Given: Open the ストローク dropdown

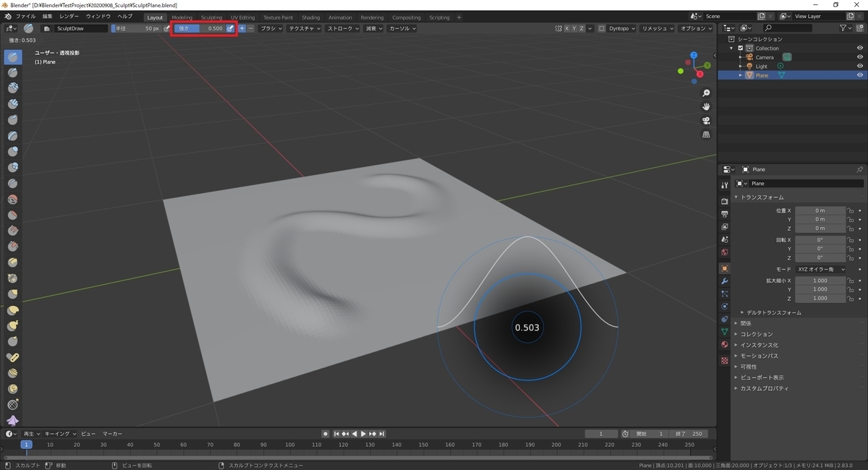Looking at the screenshot, I should point(343,28).
